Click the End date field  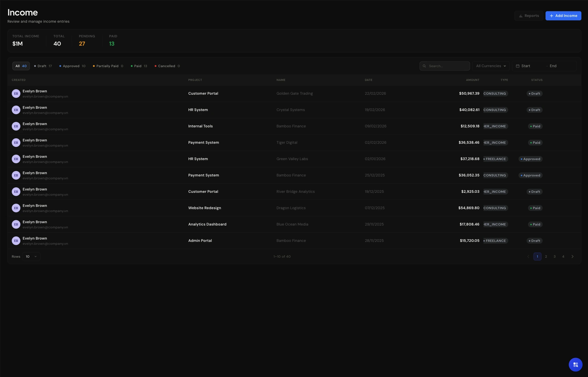(560, 66)
